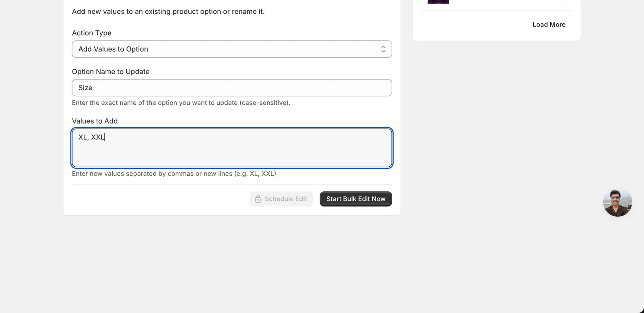Open the Action Type dropdown

pos(232,49)
